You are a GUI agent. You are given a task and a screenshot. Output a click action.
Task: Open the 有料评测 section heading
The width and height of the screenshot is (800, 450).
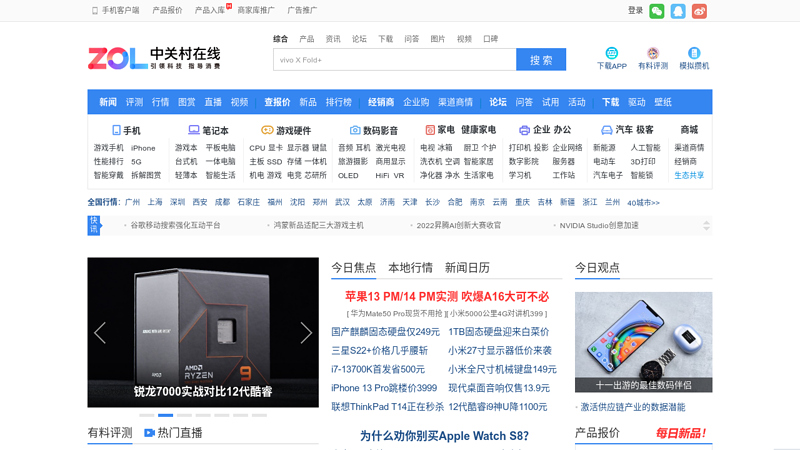tap(110, 433)
